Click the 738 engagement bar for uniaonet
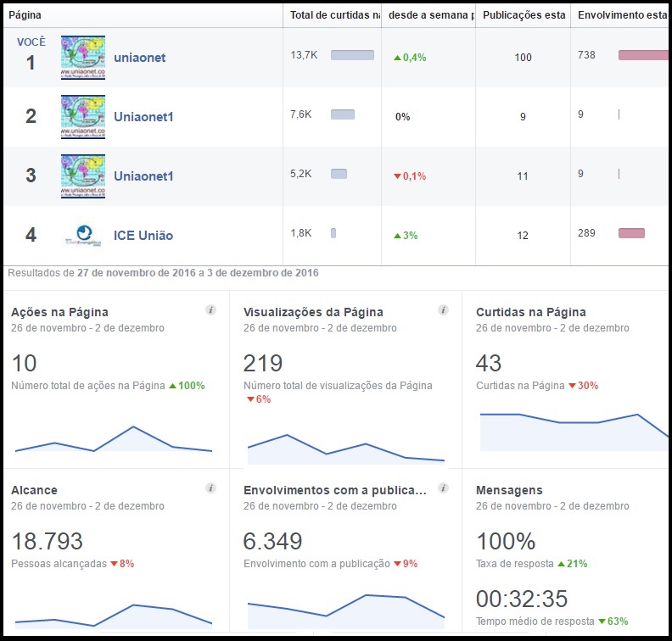The height and width of the screenshot is (641, 672). click(643, 55)
